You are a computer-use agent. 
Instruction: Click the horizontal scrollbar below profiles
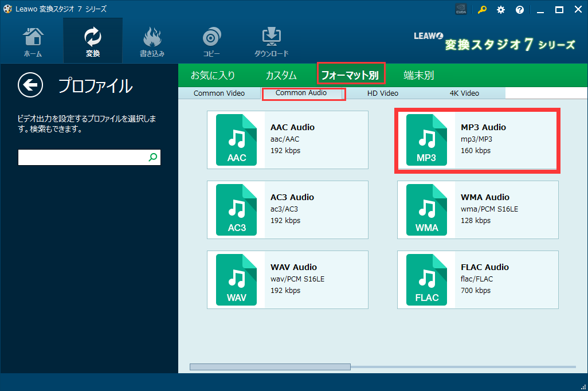pyautogui.click(x=269, y=366)
